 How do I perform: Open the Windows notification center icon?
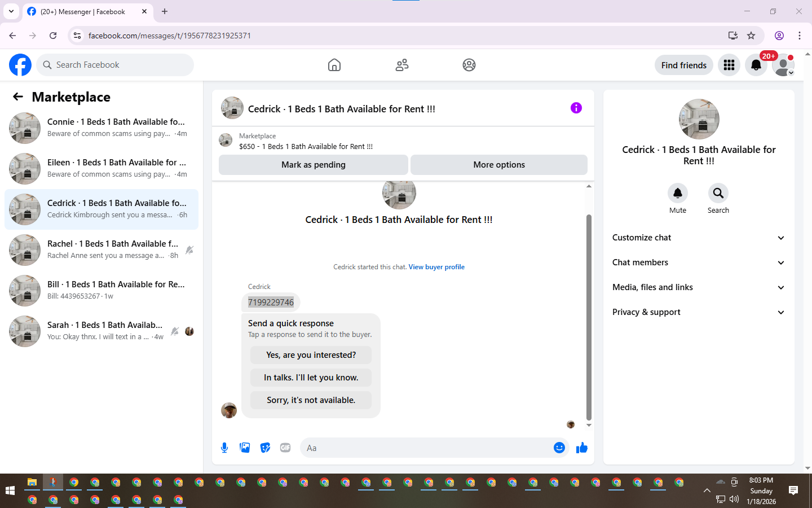[793, 491]
